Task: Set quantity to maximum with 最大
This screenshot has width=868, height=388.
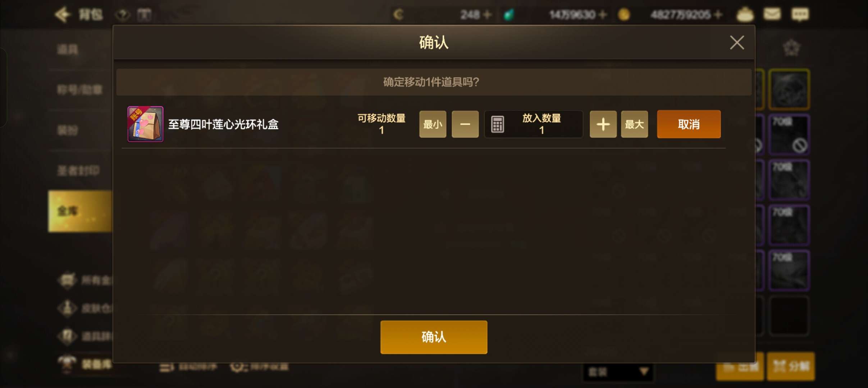Action: 634,124
